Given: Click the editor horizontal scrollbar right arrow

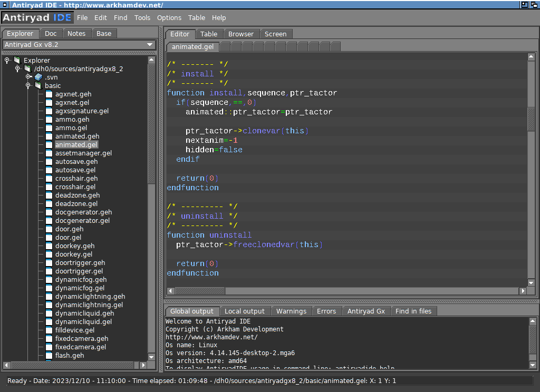Looking at the screenshot, I should 523,290.
